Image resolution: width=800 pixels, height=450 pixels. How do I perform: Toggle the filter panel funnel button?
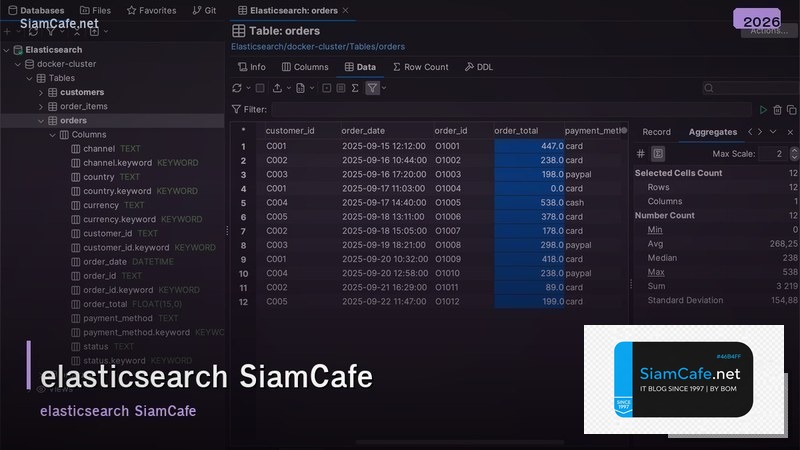(x=372, y=88)
